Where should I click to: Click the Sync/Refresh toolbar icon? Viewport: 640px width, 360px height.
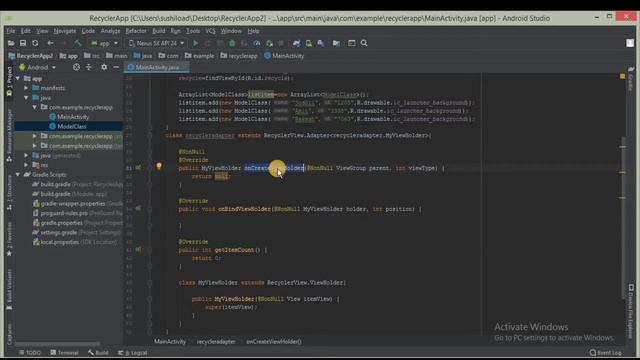(35, 43)
